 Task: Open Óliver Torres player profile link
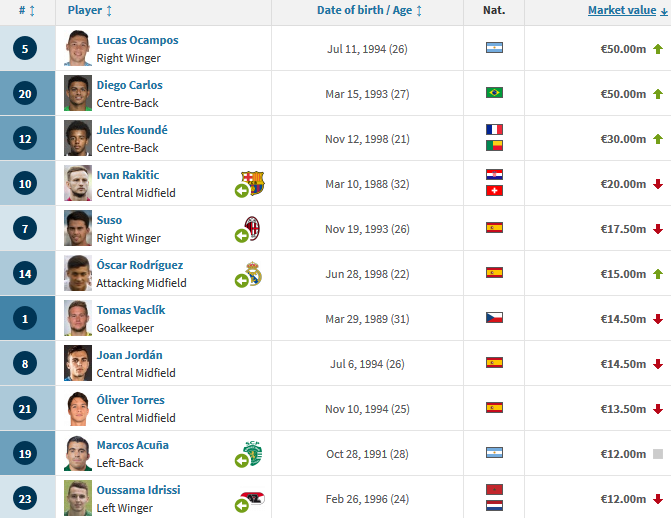[x=130, y=400]
